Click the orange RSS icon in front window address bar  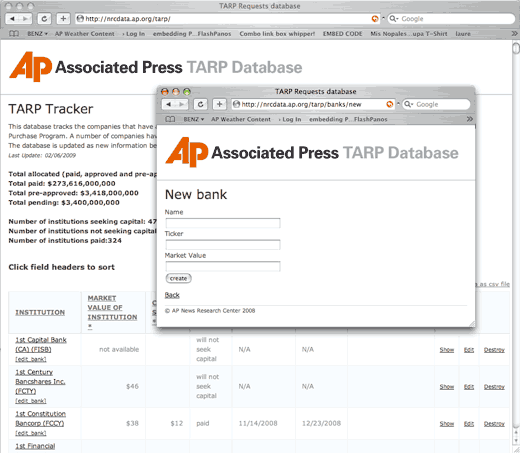pyautogui.click(x=389, y=104)
